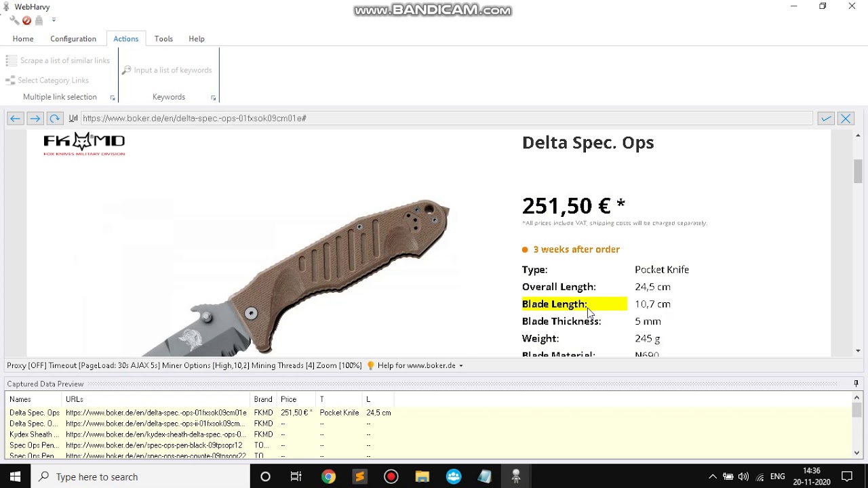Click the 5 mm blade thickness value
This screenshot has width=868, height=488.
click(648, 321)
